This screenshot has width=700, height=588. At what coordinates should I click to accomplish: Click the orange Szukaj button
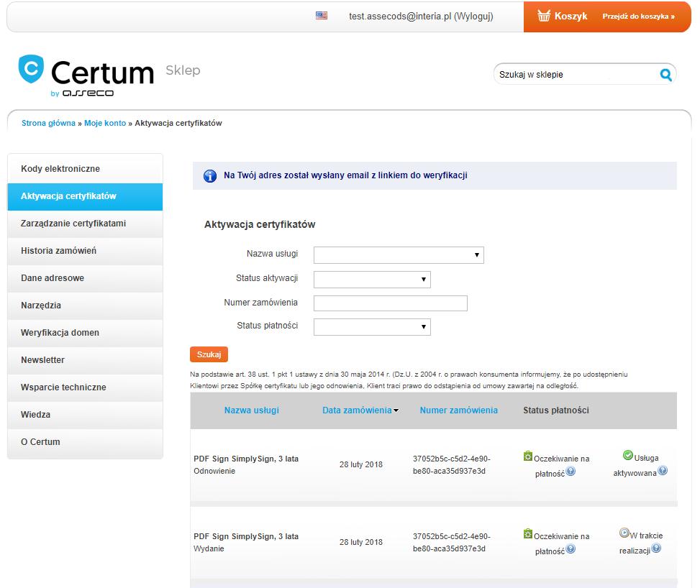click(209, 354)
